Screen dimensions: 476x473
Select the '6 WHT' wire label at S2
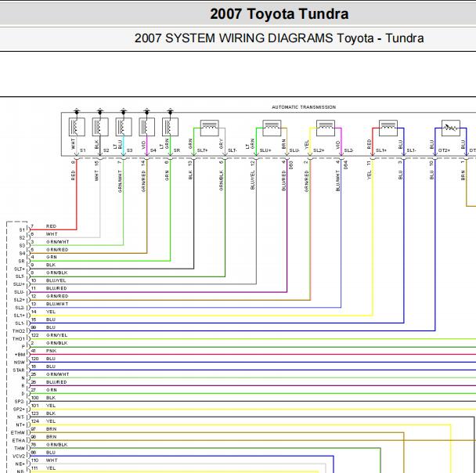44,234
